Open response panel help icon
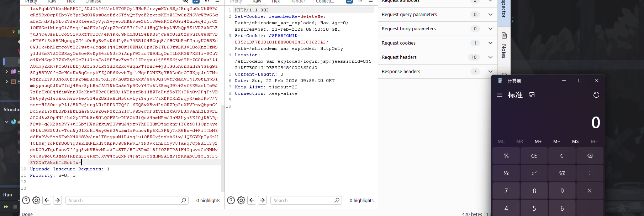This screenshot has width=644, height=216. click(231, 200)
